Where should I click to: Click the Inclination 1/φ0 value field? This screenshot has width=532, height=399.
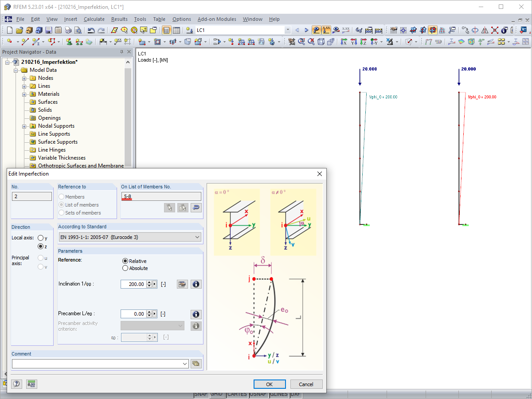click(133, 284)
